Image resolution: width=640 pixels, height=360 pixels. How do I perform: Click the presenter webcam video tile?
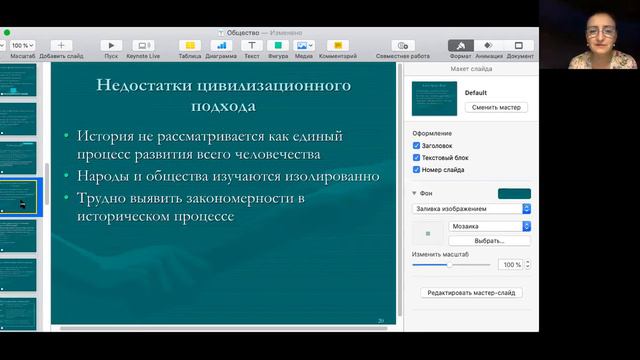coord(589,34)
